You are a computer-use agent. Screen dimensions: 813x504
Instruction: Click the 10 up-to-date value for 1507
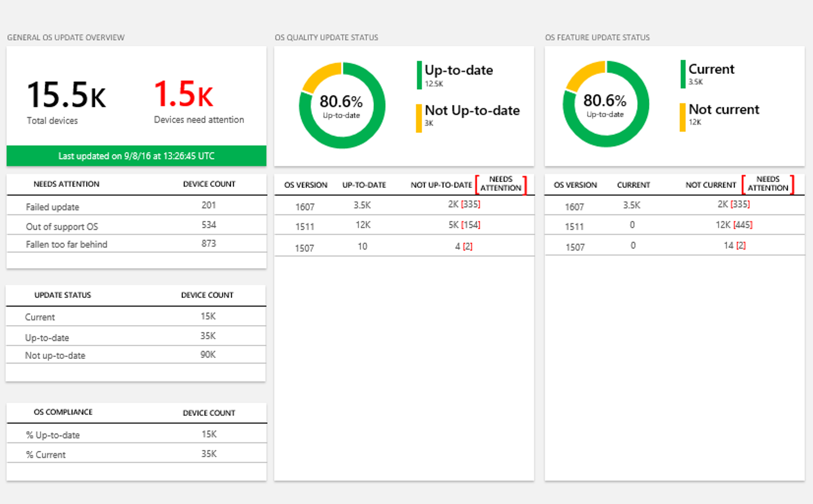click(362, 246)
